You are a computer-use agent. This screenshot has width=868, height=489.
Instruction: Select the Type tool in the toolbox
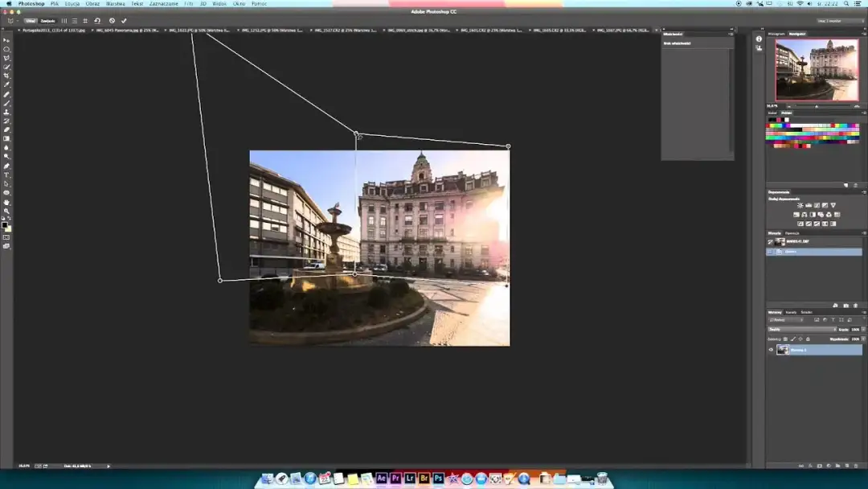click(x=6, y=175)
